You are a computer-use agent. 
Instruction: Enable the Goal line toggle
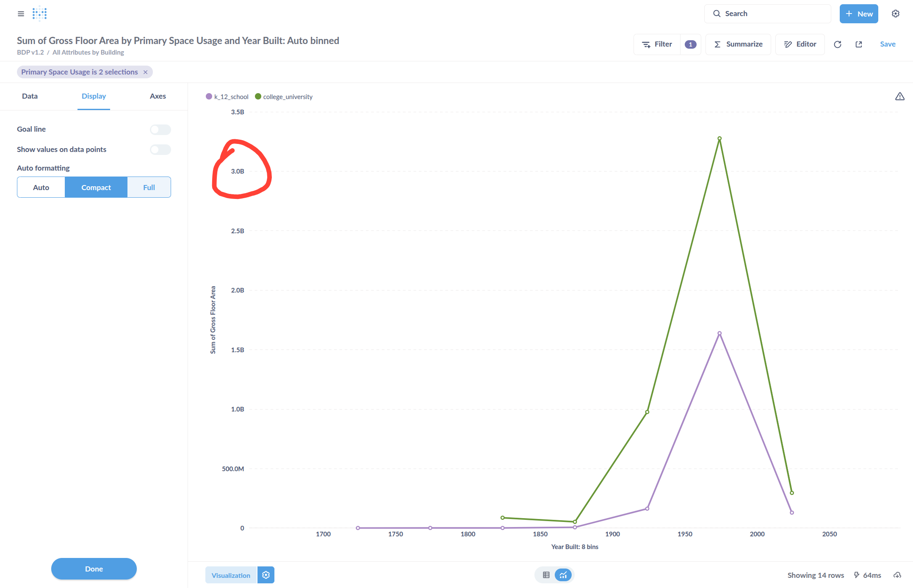click(160, 130)
